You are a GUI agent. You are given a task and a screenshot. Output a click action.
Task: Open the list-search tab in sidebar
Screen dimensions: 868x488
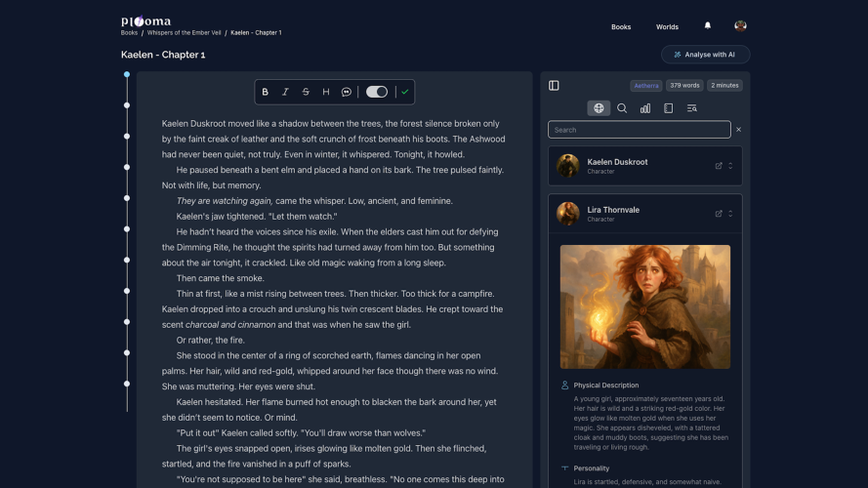[x=692, y=108]
